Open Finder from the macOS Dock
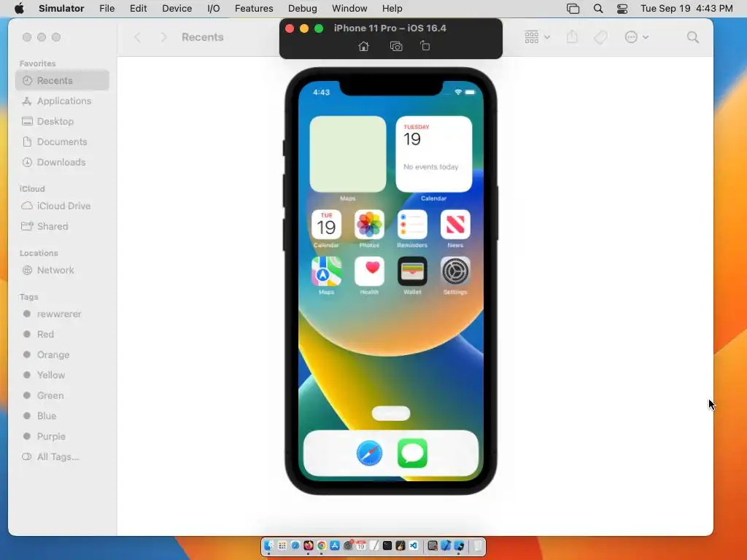Image resolution: width=747 pixels, height=560 pixels. tap(268, 545)
